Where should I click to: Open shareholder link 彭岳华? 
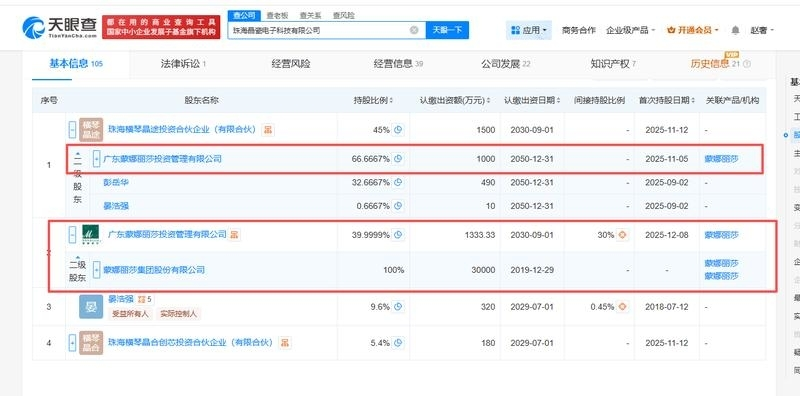click(116, 182)
